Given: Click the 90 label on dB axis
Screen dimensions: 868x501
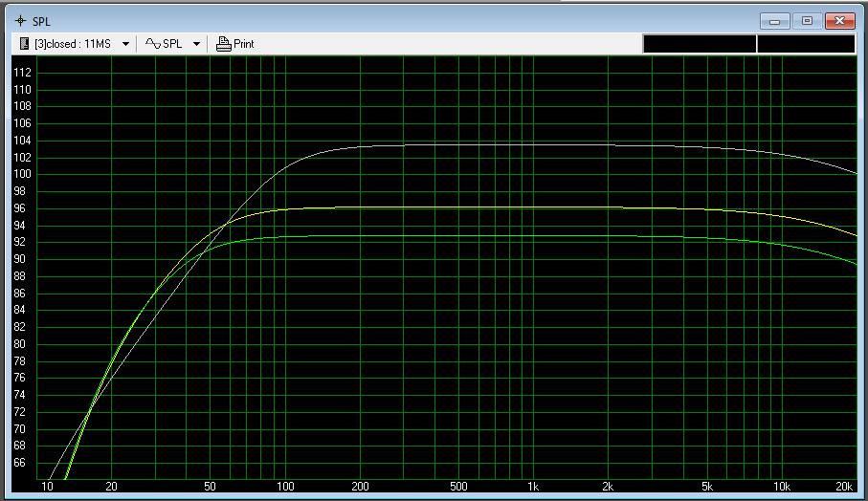Looking at the screenshot, I should click(x=19, y=259).
